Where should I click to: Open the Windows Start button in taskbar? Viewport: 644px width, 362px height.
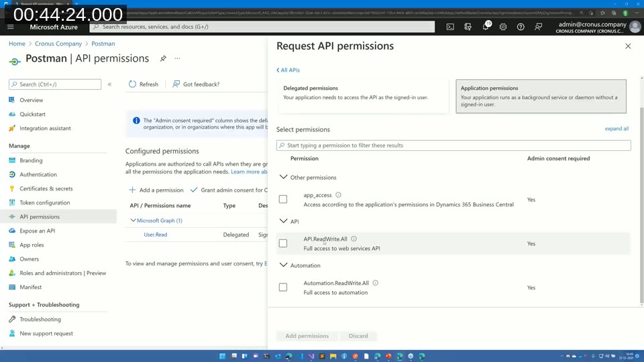coord(222,356)
